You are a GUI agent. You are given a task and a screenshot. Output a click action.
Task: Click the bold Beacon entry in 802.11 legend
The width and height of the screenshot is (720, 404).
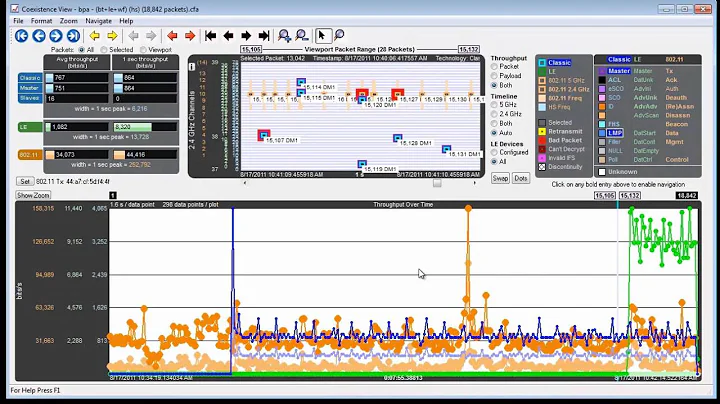point(676,124)
